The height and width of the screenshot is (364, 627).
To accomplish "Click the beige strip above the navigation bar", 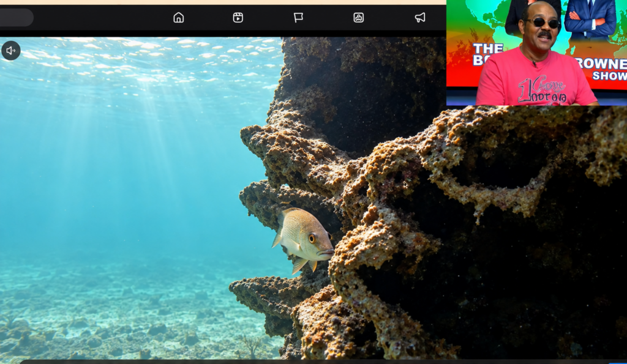I will coord(223,2).
